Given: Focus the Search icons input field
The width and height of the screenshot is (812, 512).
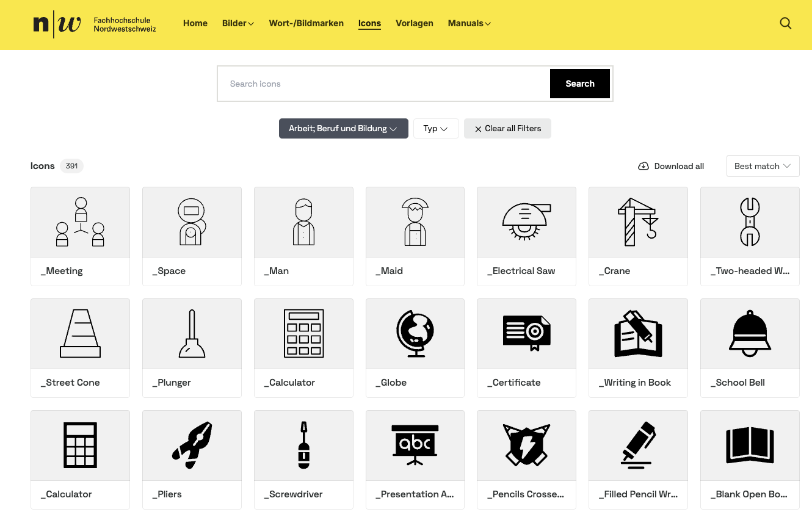Looking at the screenshot, I should 383,84.
